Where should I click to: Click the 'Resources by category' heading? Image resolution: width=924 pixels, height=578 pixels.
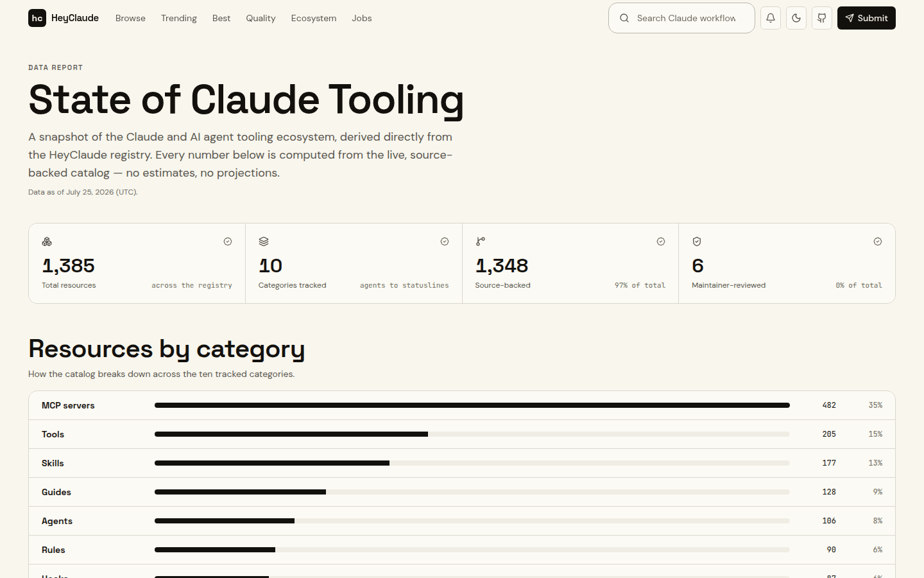click(167, 349)
